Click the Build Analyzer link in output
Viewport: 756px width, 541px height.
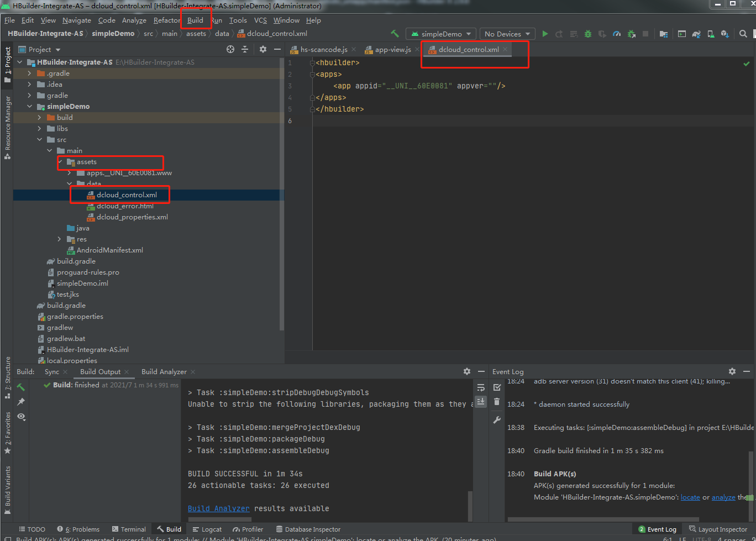pos(218,508)
